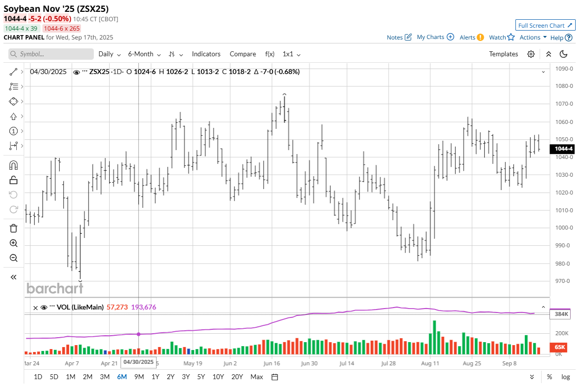Toggle the magnet snap mode
588x391 pixels.
tap(13, 165)
